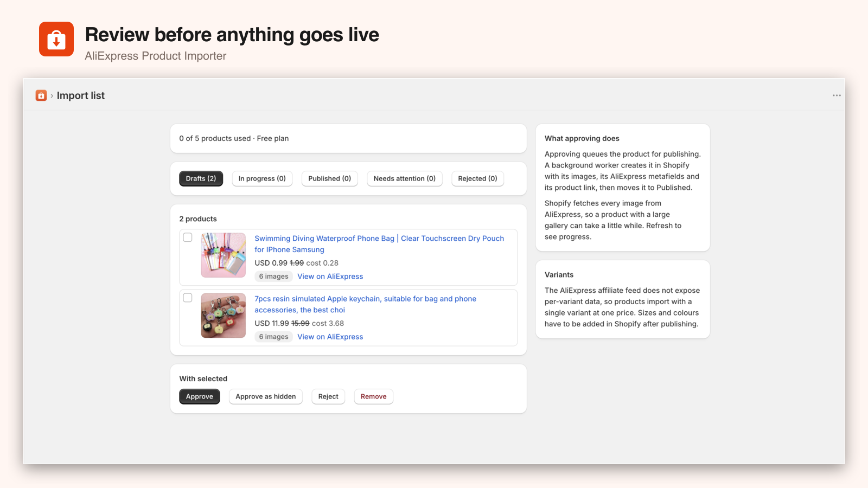Image resolution: width=868 pixels, height=488 pixels.
Task: Click the 'USD 0.99' price text
Action: 271,263
